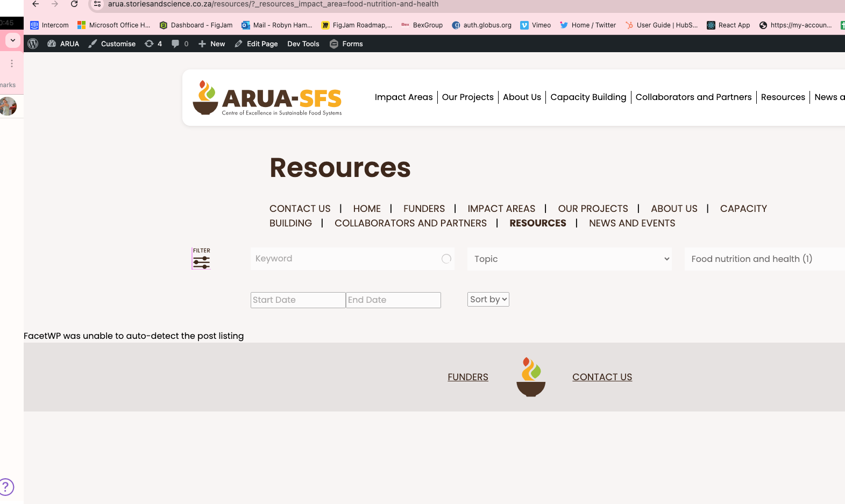
Task: Click the browser reload icon
Action: [x=74, y=4]
